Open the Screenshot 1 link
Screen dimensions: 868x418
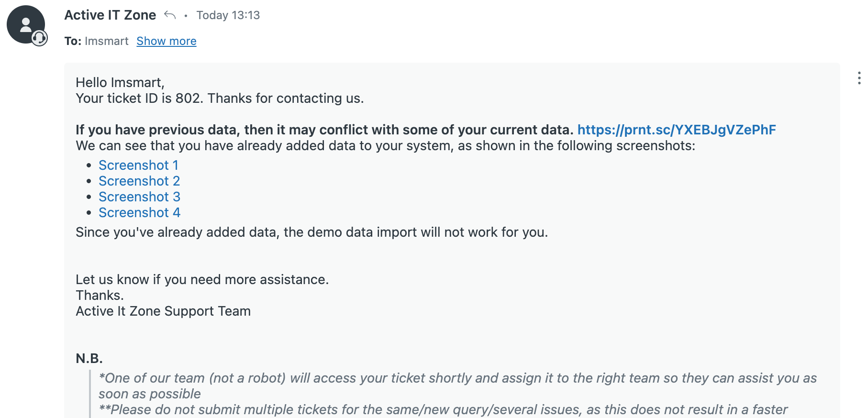coord(139,165)
